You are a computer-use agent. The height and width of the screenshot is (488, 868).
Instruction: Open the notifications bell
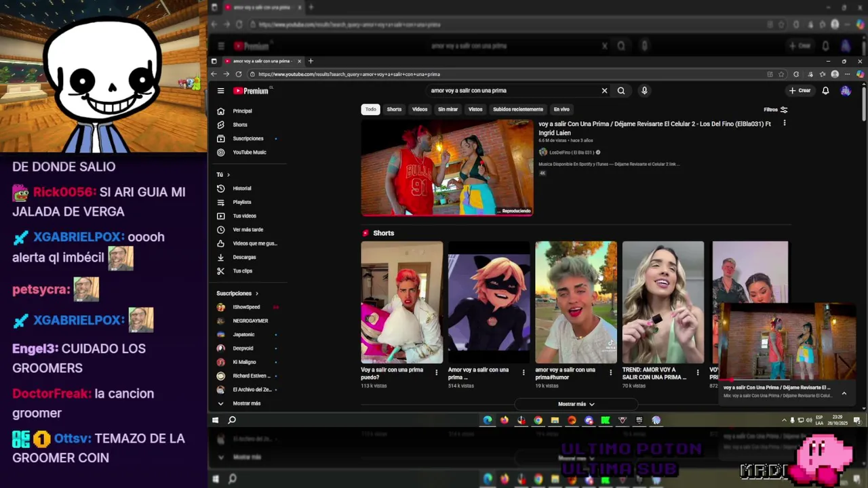(825, 91)
